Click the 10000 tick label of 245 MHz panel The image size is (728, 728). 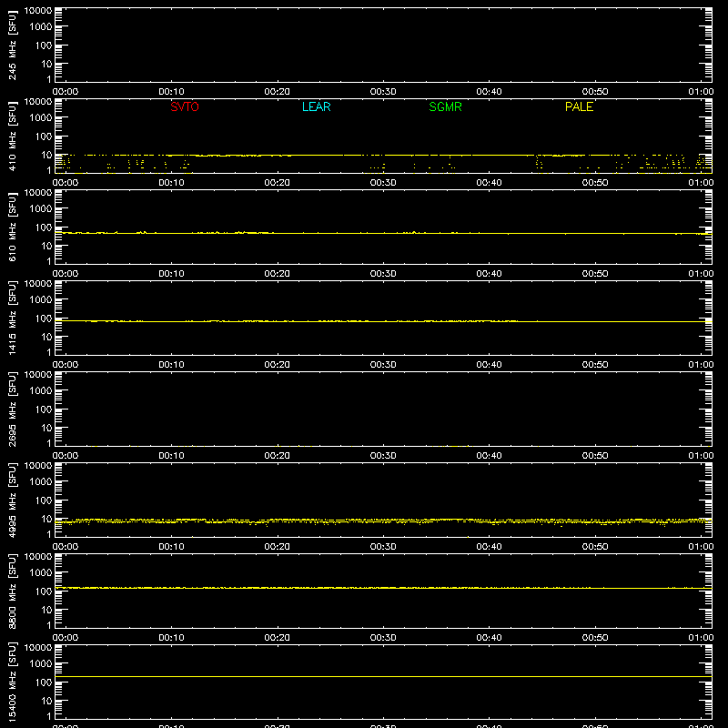(x=38, y=11)
